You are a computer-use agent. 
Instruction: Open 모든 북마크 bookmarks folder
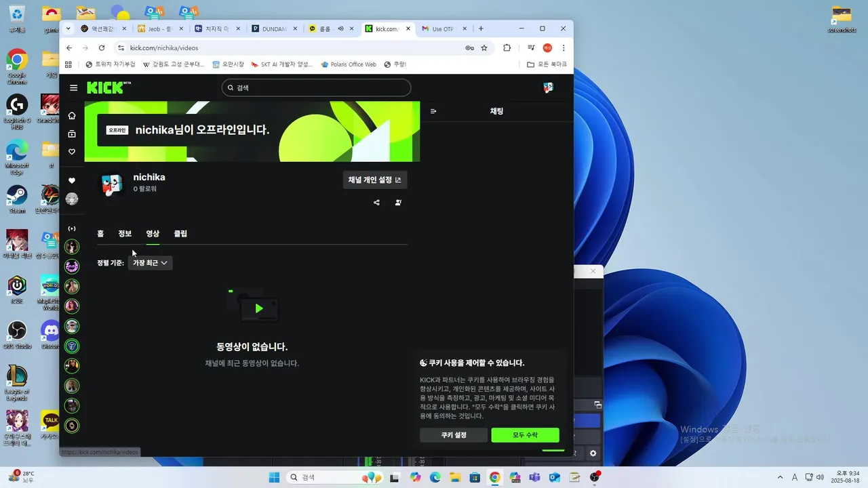(x=547, y=64)
